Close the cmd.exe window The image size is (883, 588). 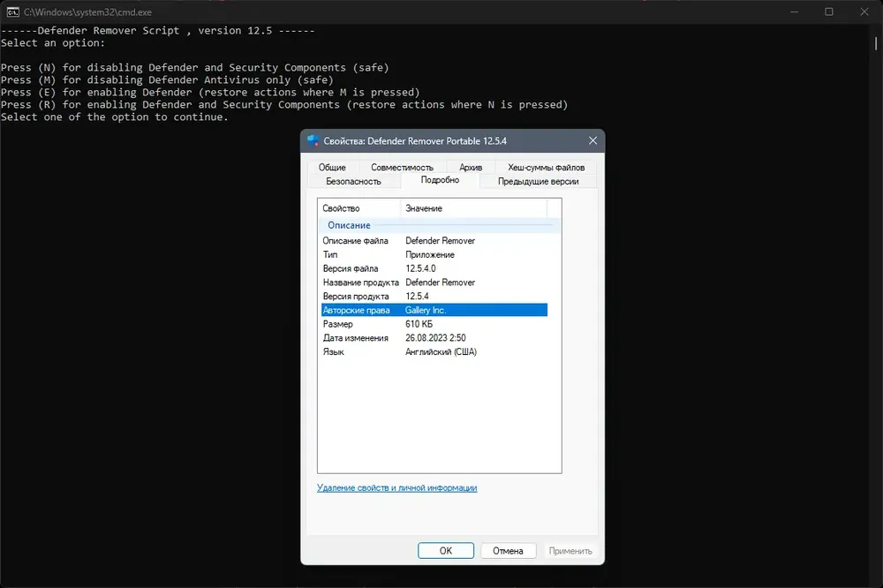pos(864,11)
